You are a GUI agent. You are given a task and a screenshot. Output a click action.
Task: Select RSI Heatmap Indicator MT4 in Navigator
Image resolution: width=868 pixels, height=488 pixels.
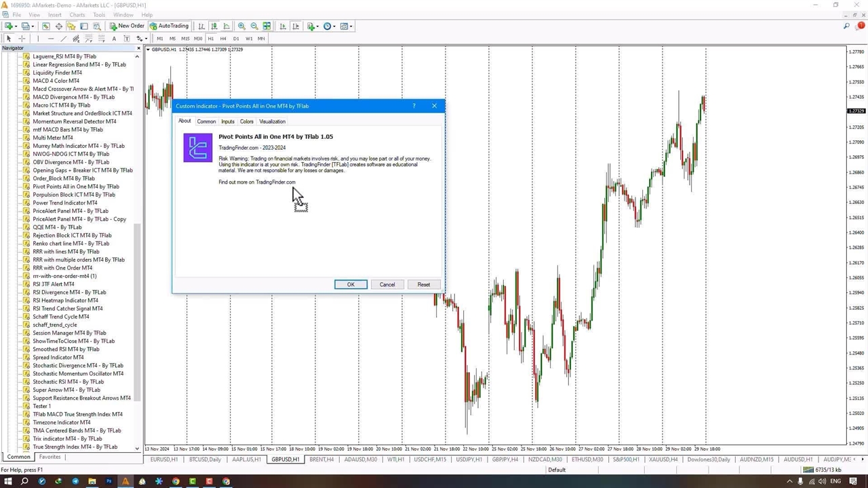click(65, 300)
